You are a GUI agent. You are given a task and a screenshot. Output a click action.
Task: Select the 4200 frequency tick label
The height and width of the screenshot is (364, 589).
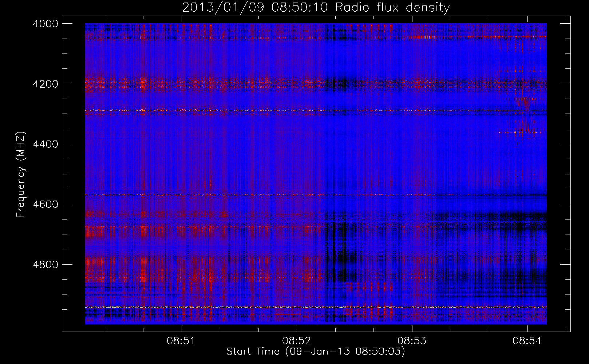(x=46, y=84)
